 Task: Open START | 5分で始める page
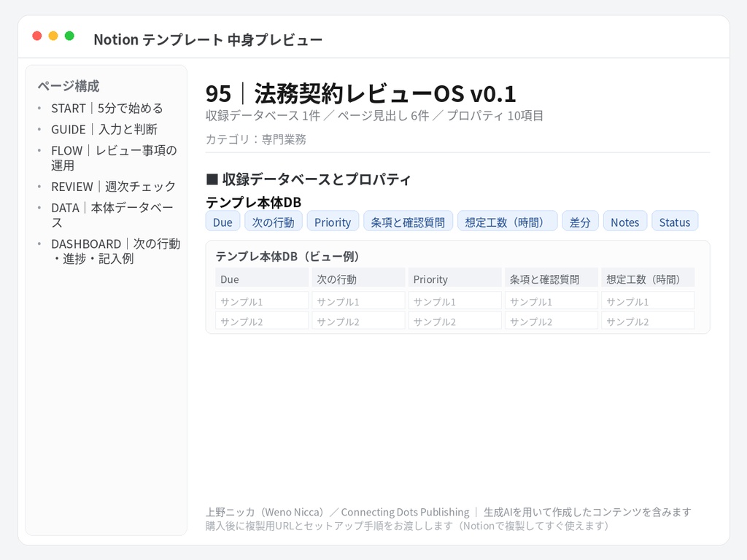(107, 109)
